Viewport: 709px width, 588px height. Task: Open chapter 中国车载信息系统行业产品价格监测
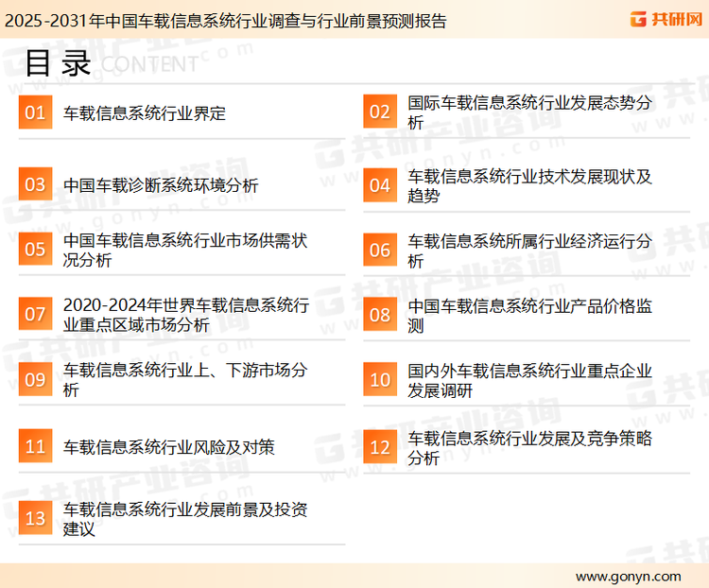coord(530,315)
